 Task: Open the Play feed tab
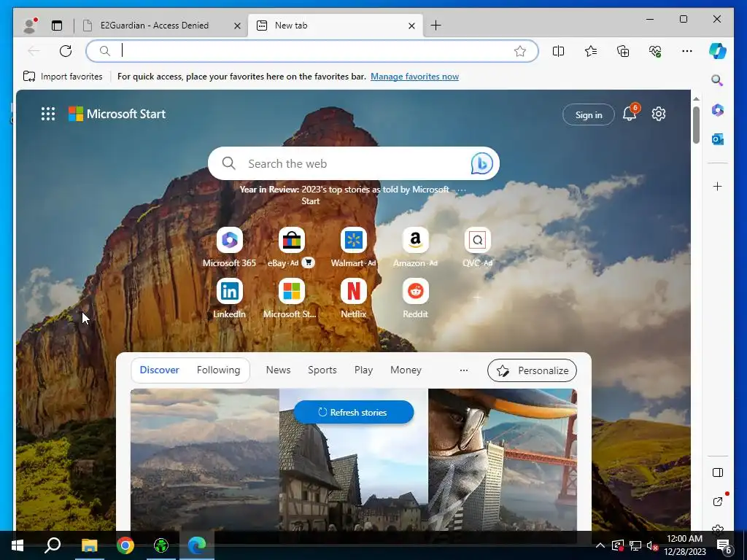(363, 370)
